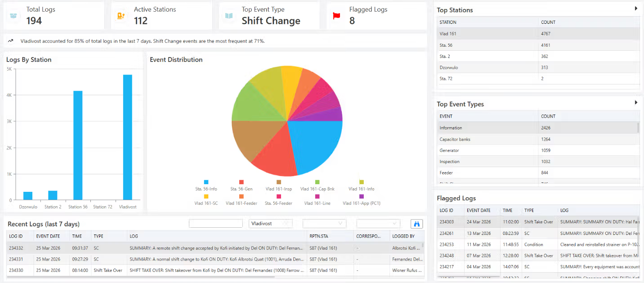Viewport: 644px width, 283px height.
Task: Click the Station 2 bar in the chart
Action: pyautogui.click(x=53, y=195)
